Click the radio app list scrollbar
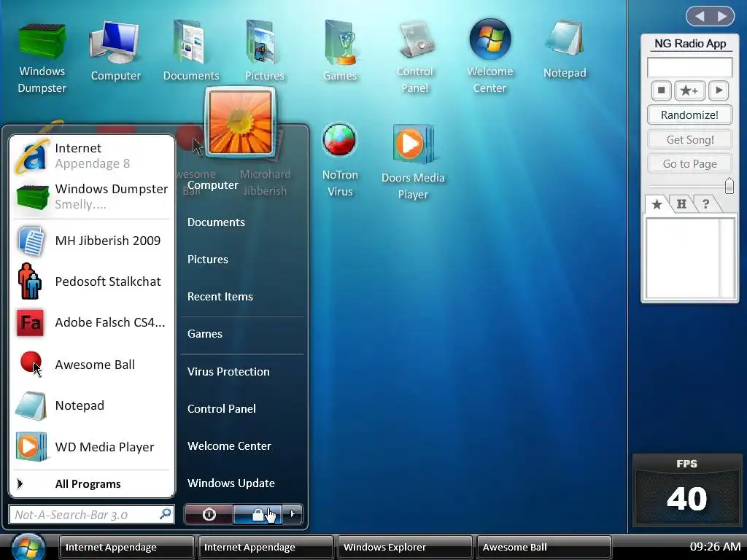Viewport: 747px width, 560px height. coord(727,258)
